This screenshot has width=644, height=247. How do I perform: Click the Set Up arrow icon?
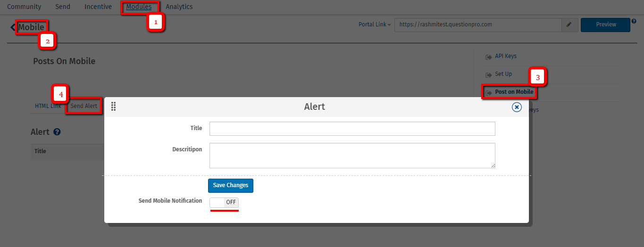[489, 74]
